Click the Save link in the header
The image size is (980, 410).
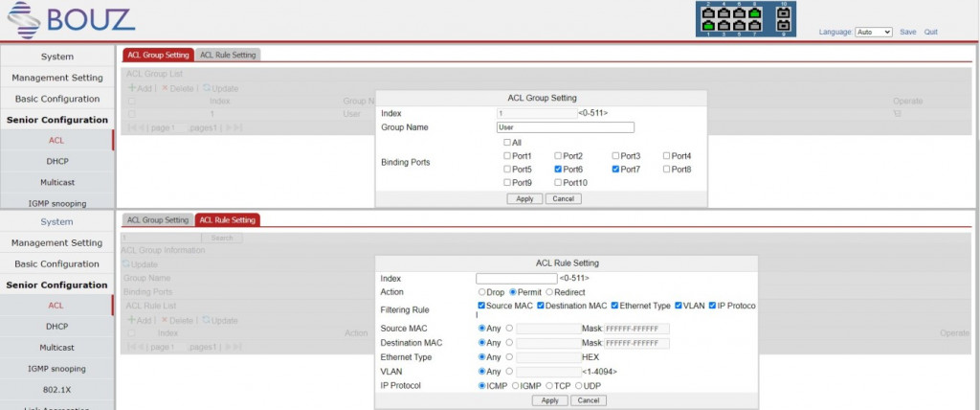click(907, 32)
